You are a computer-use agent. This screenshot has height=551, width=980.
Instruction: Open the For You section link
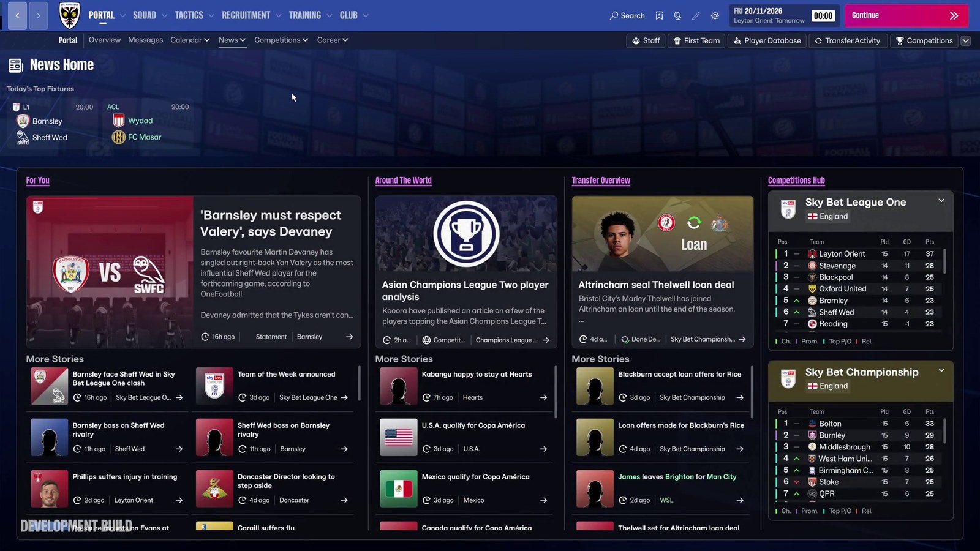pos(38,181)
